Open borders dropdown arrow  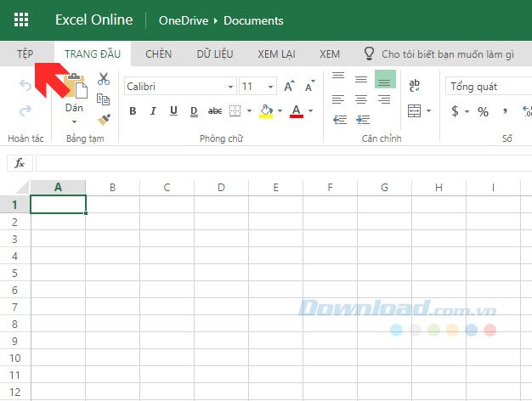(249, 110)
